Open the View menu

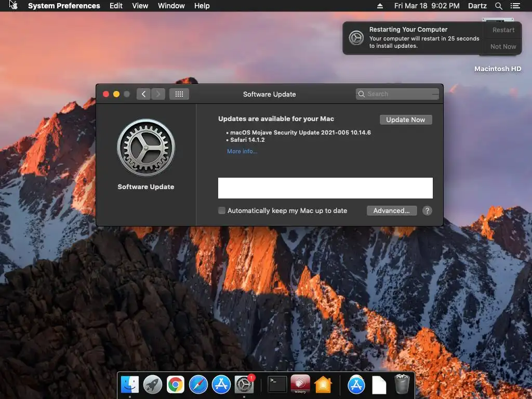[140, 6]
